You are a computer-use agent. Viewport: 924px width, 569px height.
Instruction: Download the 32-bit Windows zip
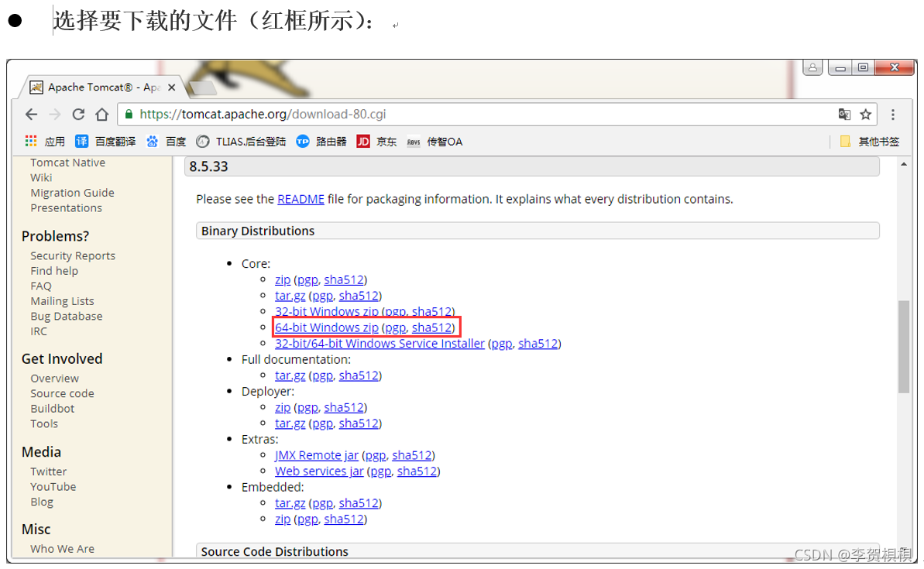327,311
